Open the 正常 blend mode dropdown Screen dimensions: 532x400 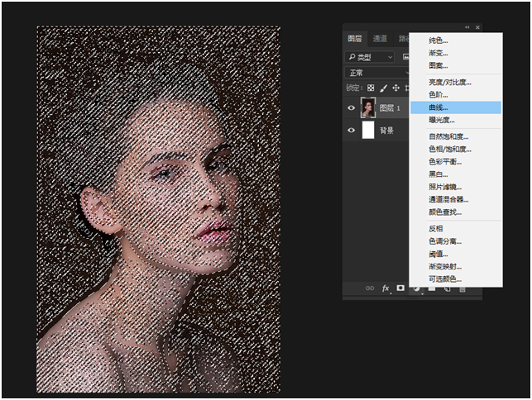[x=377, y=73]
